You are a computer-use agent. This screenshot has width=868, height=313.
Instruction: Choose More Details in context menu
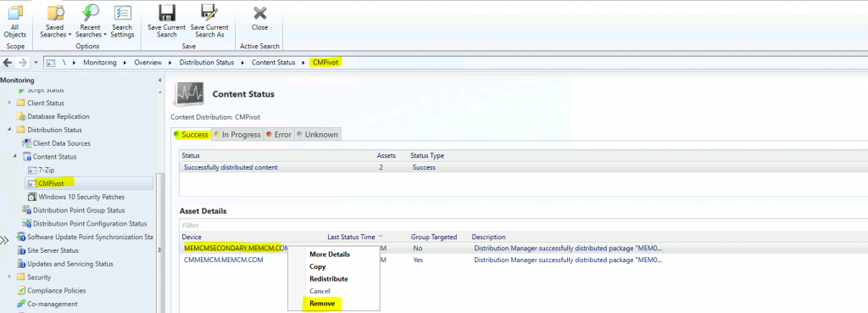click(330, 254)
